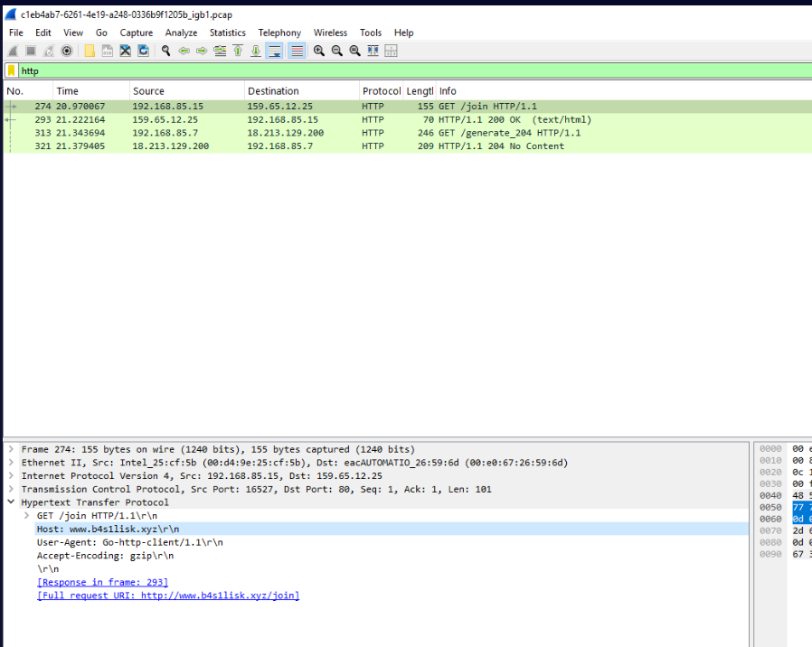
Task: Click the Find a packet magnifier icon
Action: click(x=166, y=51)
